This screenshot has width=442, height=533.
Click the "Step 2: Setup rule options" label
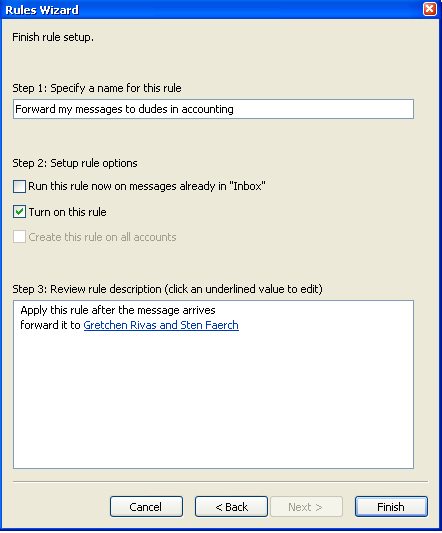[x=75, y=163]
